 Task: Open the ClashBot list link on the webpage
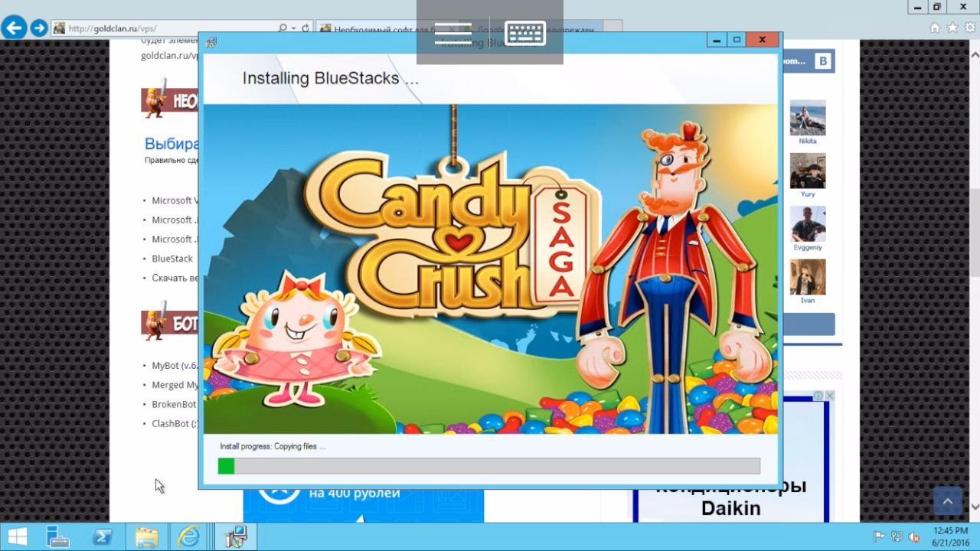[175, 423]
